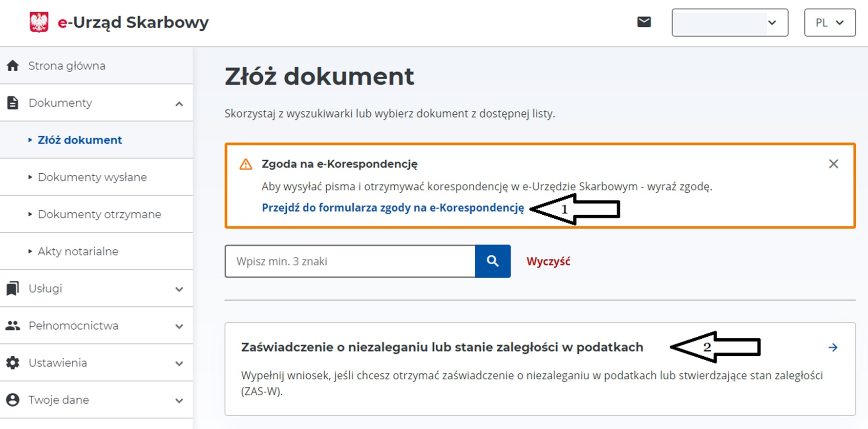This screenshot has width=868, height=429.
Task: Open Dokumenty wysłane in the sidebar
Action: point(92,177)
